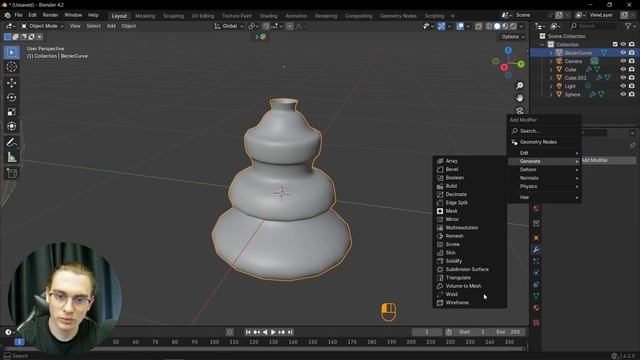This screenshot has height=360, width=640.
Task: Jump to next keyframe
Action: 282,332
